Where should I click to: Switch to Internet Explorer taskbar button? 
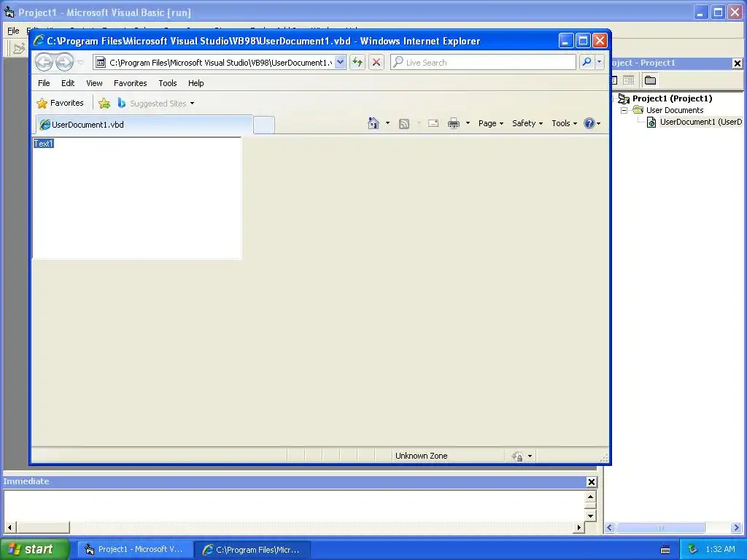[253, 550]
